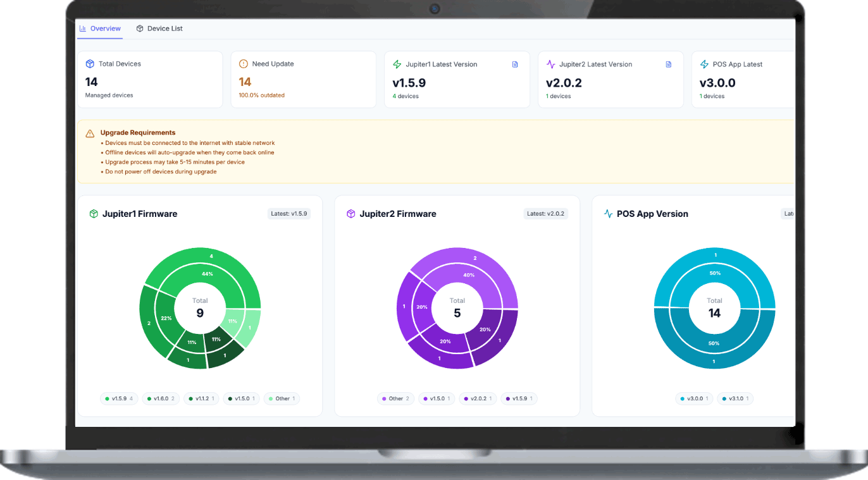868x480 pixels.
Task: Open the document icon on Jupiter1 Latest Version card
Action: point(515,65)
